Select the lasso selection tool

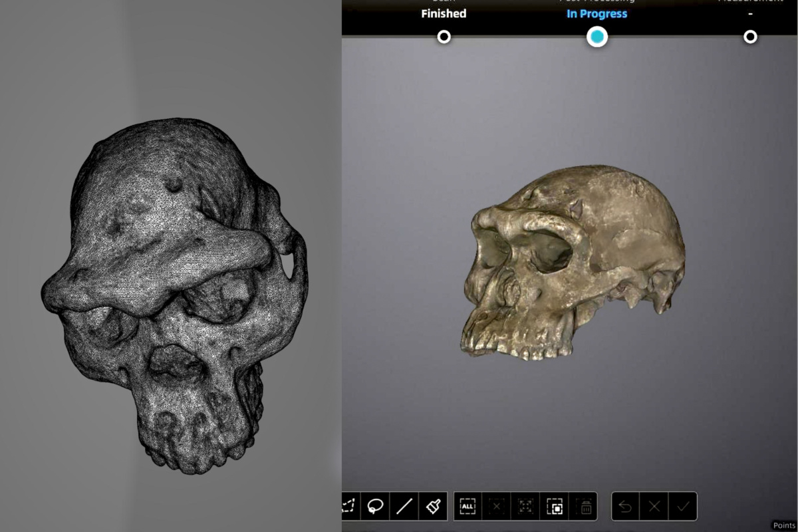coord(375,507)
